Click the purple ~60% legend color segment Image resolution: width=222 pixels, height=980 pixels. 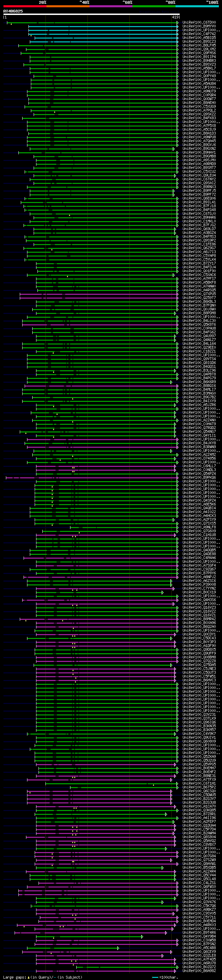(111, 6)
